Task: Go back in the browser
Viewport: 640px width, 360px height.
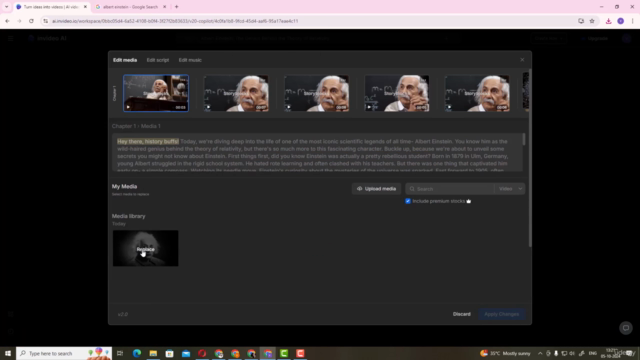Action: click(x=7, y=21)
